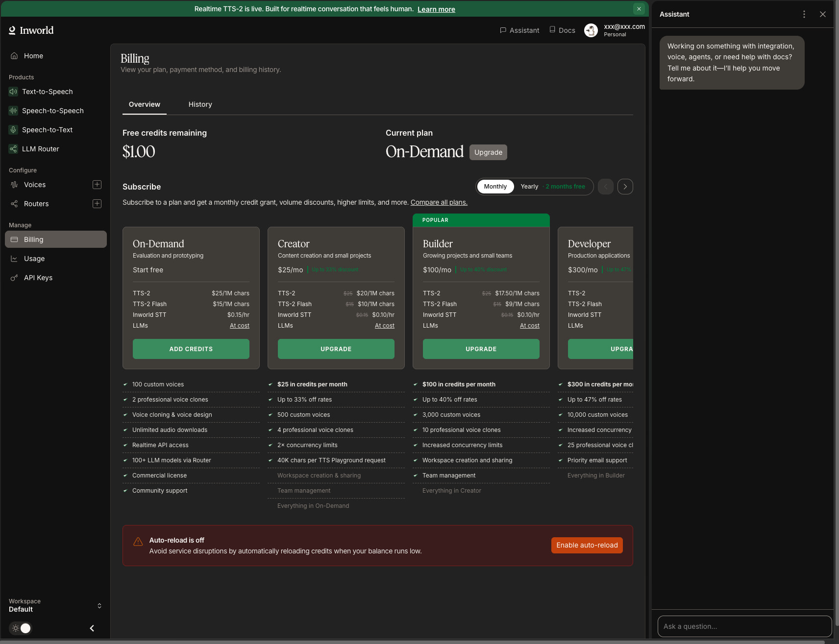Click the auto-reload warning triangle icon
Image resolution: width=839 pixels, height=644 pixels.
tap(138, 541)
